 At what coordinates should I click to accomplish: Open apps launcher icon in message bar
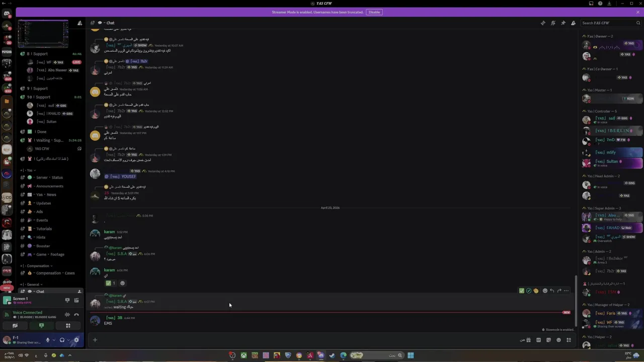569,340
